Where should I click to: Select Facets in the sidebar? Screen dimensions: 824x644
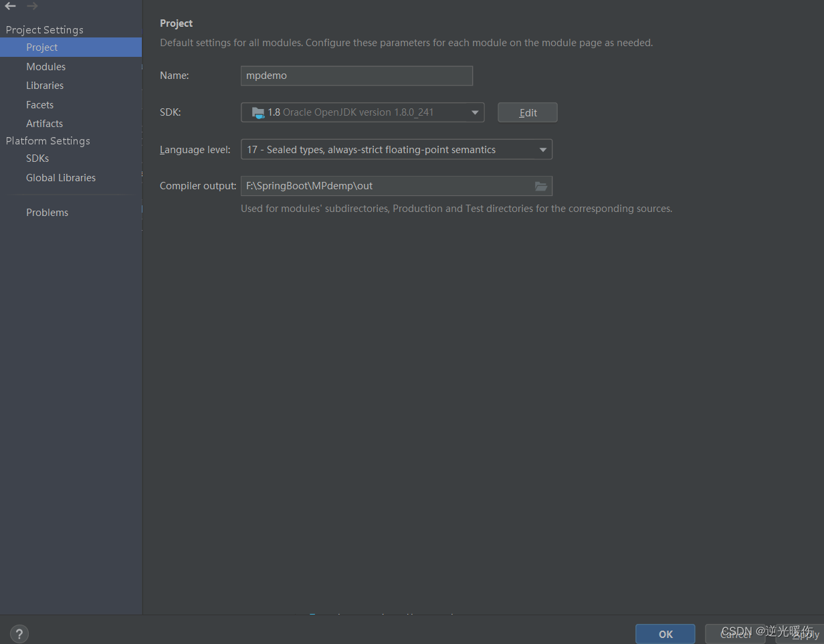click(x=39, y=104)
